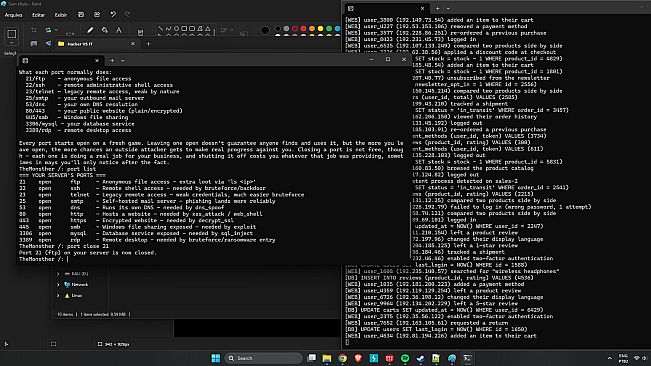Open Google Chrome from taskbar
Viewport: 651px width, 366px height.
click(343, 358)
